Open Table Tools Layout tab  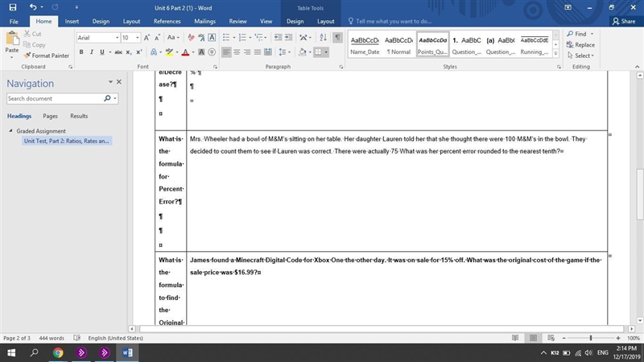tap(326, 22)
